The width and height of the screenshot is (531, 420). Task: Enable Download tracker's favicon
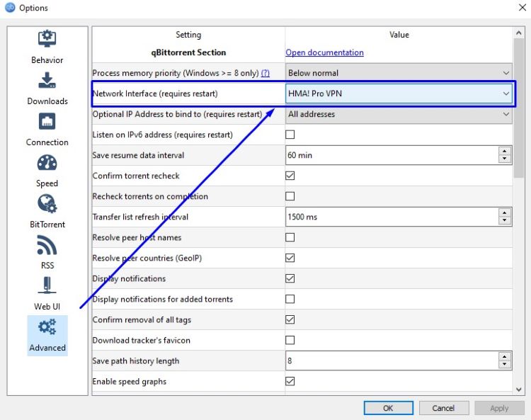[x=290, y=340]
